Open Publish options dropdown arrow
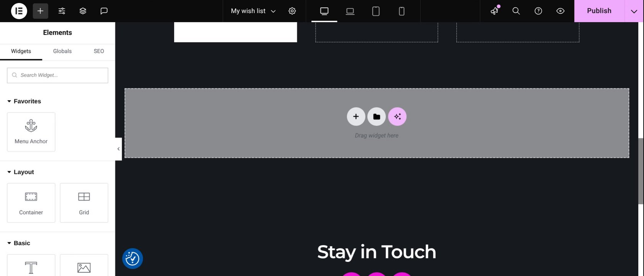644x276 pixels. pos(634,11)
